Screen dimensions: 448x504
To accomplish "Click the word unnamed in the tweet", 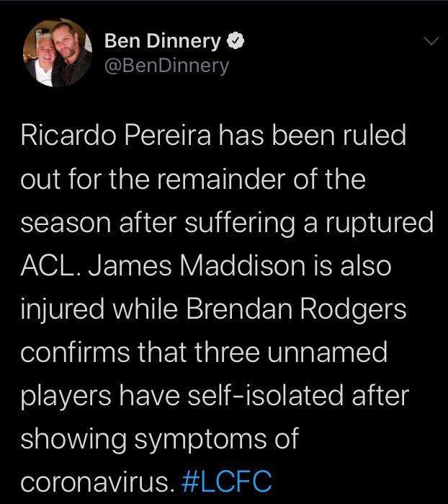I will pos(339,353).
